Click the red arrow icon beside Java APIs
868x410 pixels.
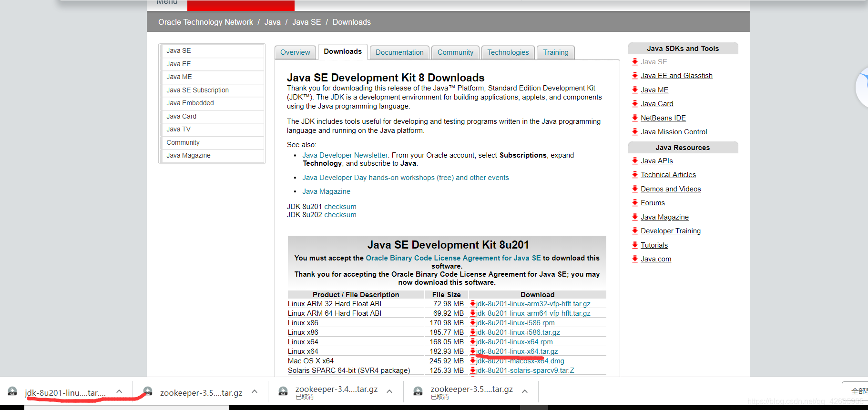pyautogui.click(x=635, y=161)
